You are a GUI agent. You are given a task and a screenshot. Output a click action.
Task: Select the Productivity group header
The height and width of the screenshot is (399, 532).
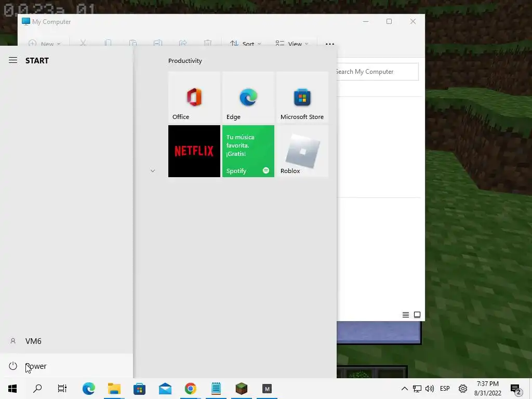click(185, 61)
